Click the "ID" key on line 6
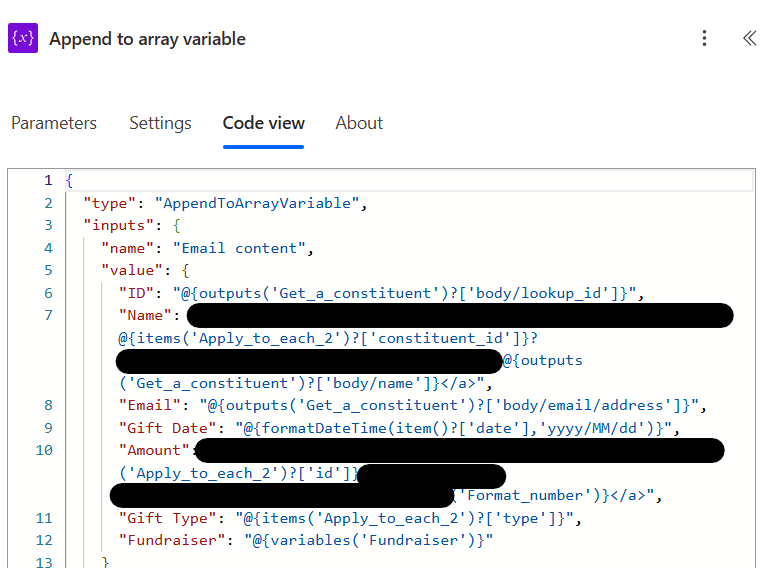This screenshot has height=568, width=767. click(136, 293)
